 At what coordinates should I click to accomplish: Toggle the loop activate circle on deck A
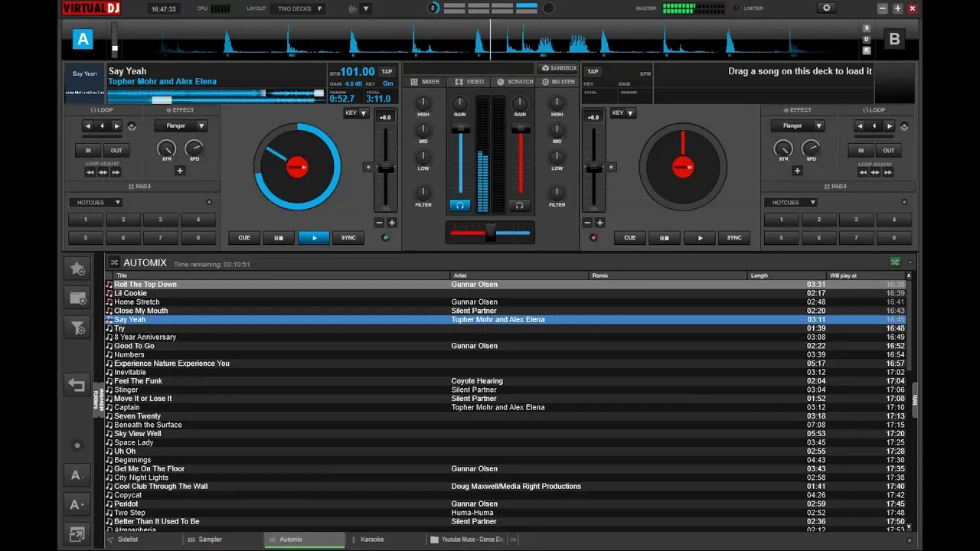[132, 126]
